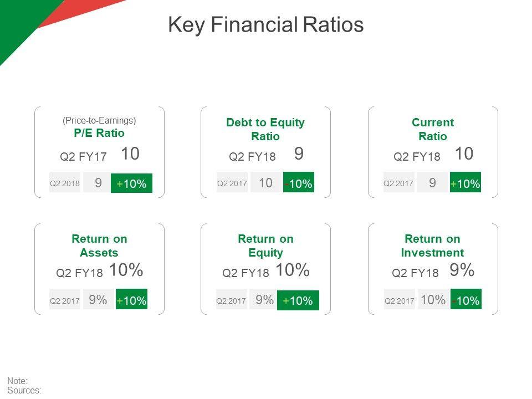Select the Return on Assets heading

tap(99, 245)
